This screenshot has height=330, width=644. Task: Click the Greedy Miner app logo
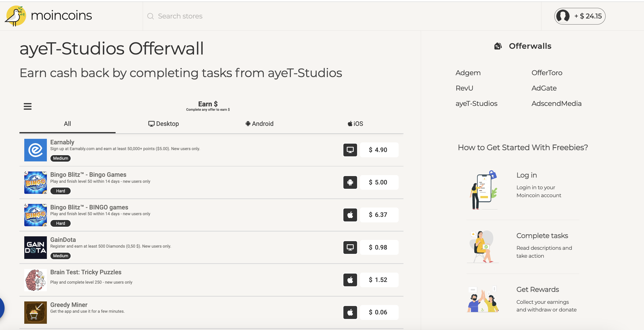tap(36, 312)
